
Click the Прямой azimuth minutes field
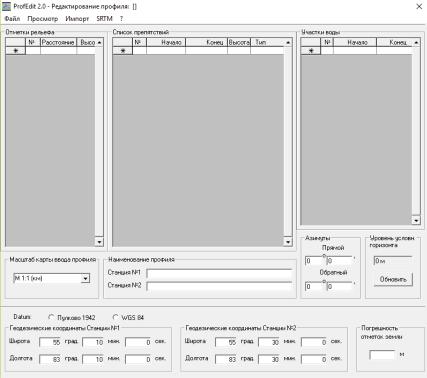pos(339,261)
